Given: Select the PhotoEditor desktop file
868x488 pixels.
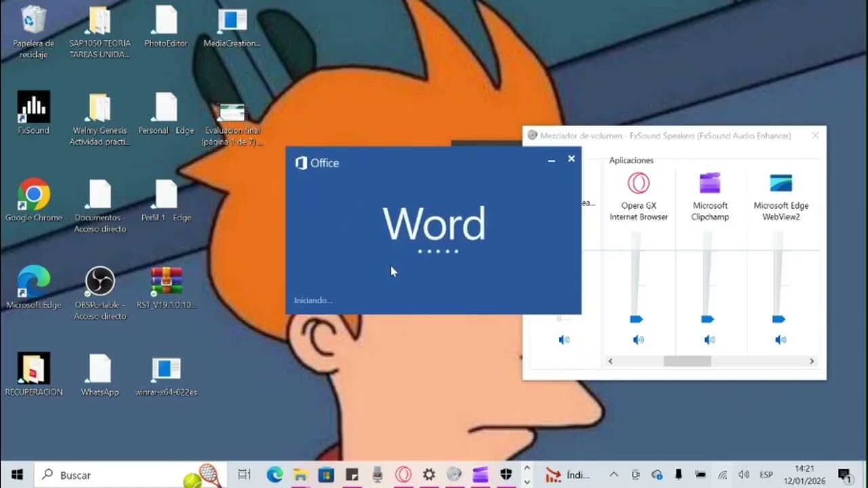Looking at the screenshot, I should click(x=166, y=27).
